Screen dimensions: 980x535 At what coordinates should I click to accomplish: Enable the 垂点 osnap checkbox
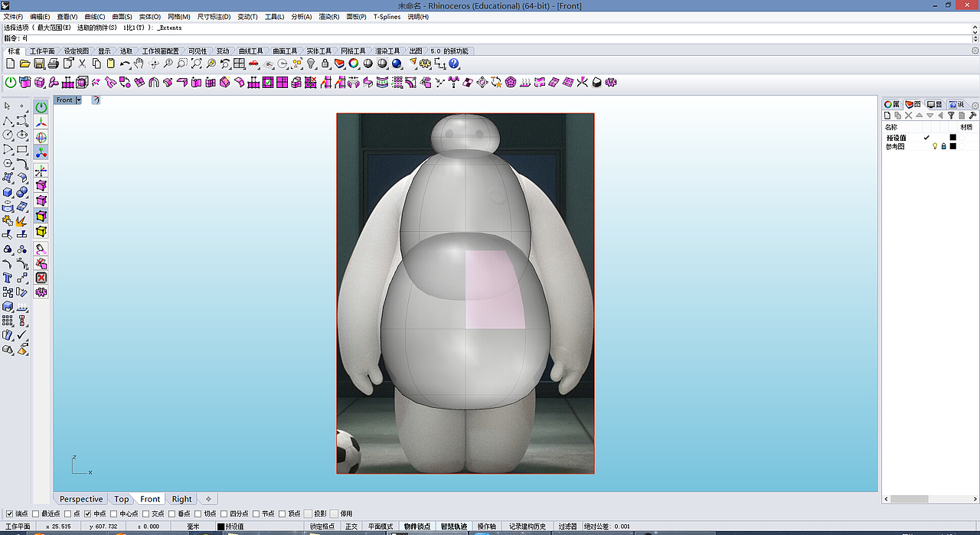pos(172,514)
